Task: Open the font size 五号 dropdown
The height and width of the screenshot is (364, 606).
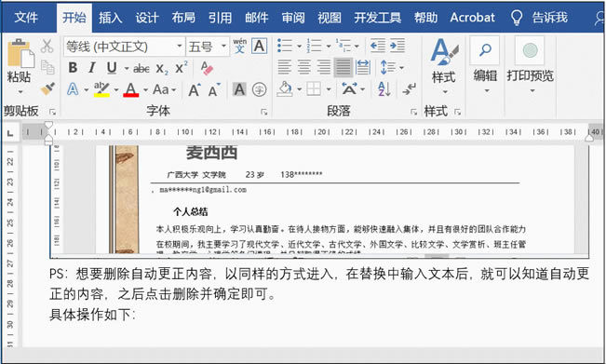Action: 223,46
